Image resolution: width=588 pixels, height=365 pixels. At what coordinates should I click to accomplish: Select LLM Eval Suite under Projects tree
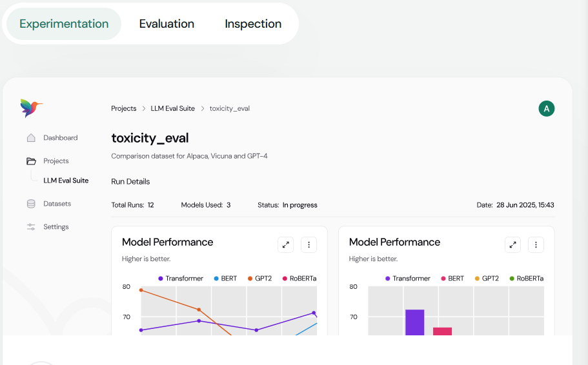tap(66, 181)
